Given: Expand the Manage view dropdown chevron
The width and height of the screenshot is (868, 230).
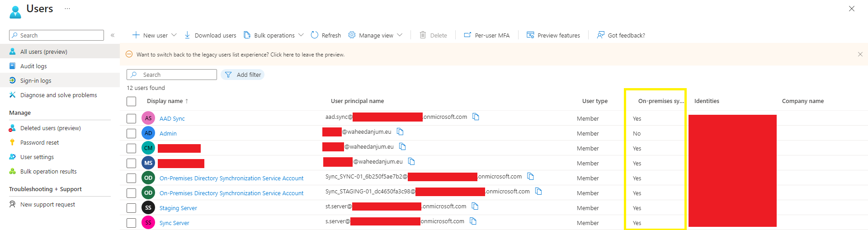Looking at the screenshot, I should [400, 35].
